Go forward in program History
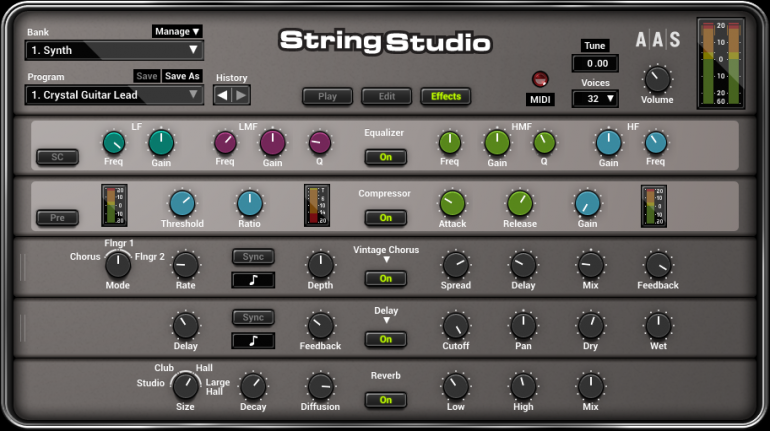The image size is (770, 431). pos(241,95)
